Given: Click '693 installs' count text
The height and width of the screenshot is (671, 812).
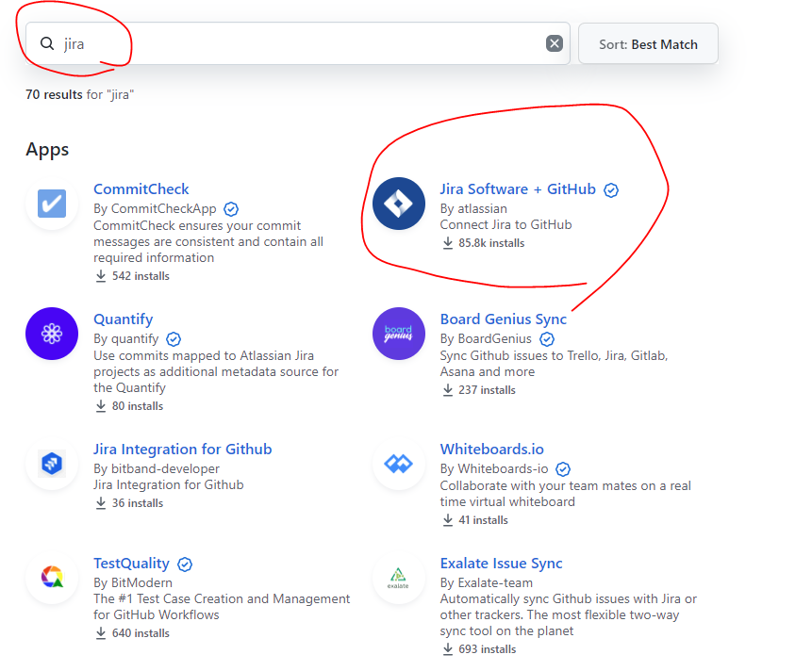Looking at the screenshot, I should [x=488, y=649].
